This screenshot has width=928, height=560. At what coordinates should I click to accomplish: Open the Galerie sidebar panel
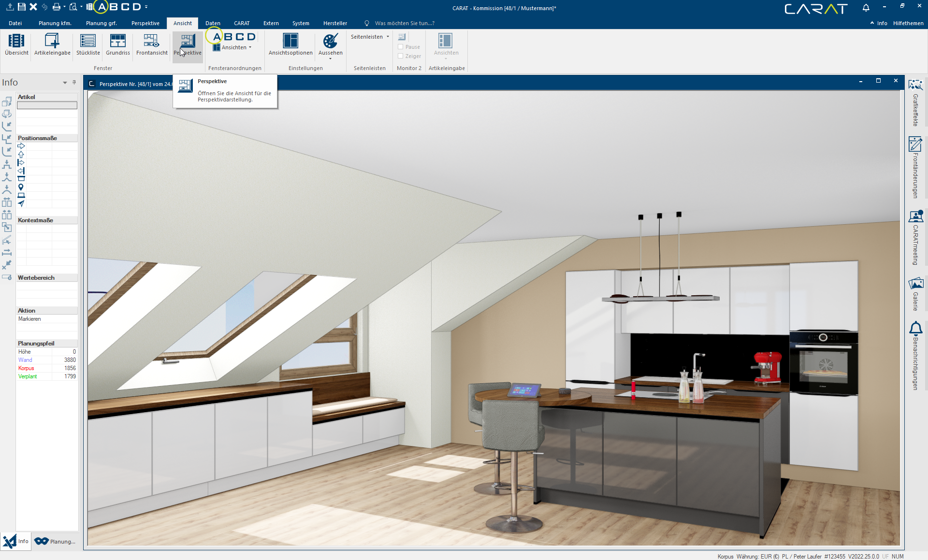(x=915, y=294)
